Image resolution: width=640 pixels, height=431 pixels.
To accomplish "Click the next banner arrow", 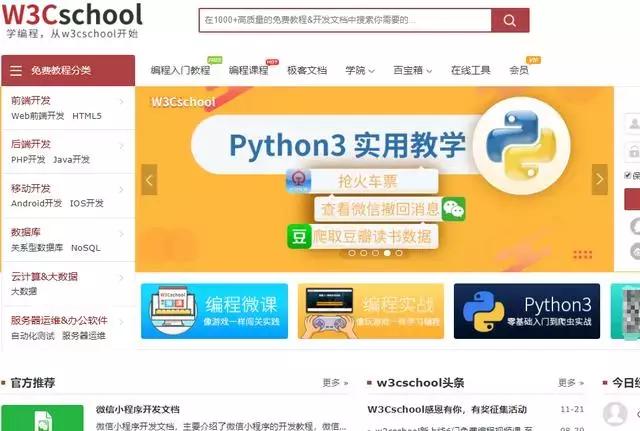I will 600,180.
